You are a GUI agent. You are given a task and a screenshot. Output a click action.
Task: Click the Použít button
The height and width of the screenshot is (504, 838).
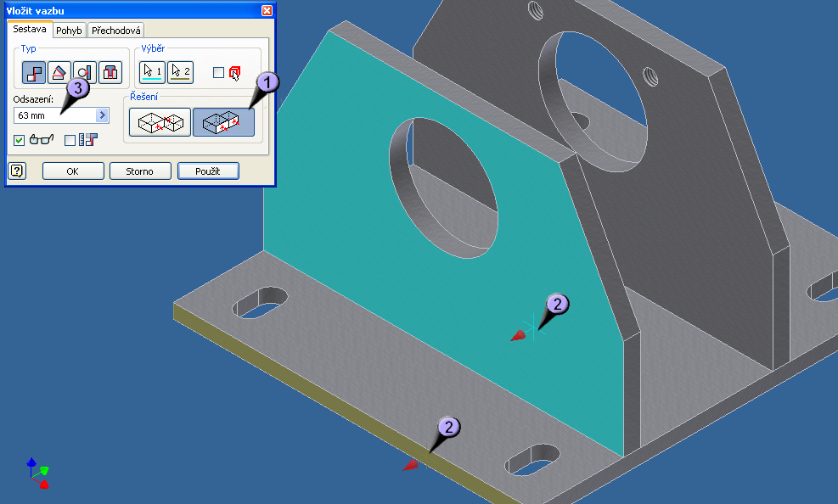point(208,171)
